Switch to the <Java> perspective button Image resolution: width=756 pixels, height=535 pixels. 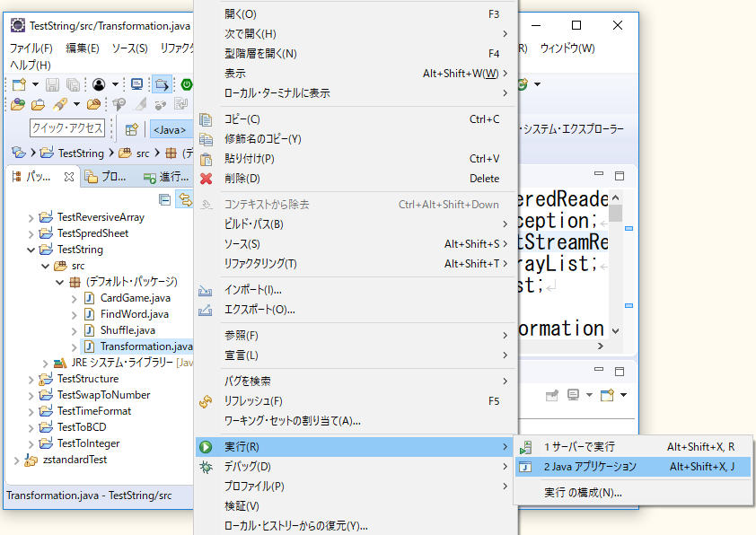coord(171,129)
